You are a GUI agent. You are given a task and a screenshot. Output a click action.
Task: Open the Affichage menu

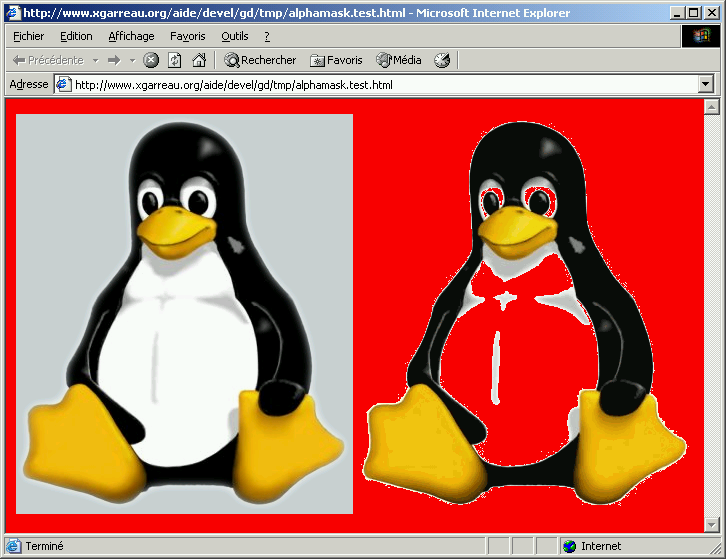(131, 36)
